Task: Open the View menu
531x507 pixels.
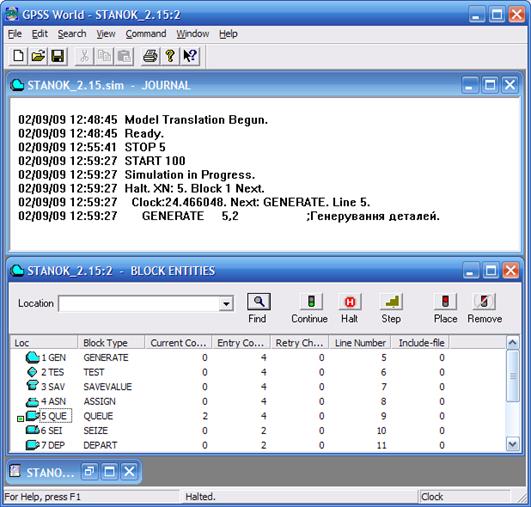Action: (x=106, y=34)
